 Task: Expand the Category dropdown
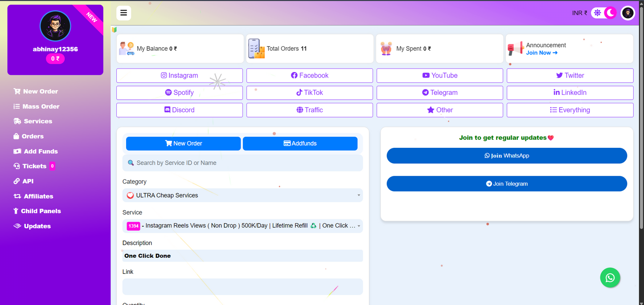pyautogui.click(x=243, y=195)
